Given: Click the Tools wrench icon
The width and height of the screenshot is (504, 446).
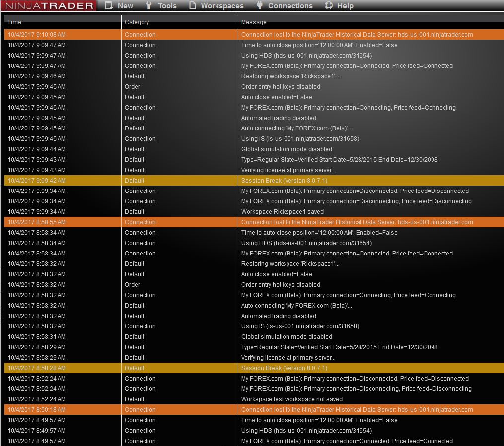Looking at the screenshot, I should tap(149, 6).
